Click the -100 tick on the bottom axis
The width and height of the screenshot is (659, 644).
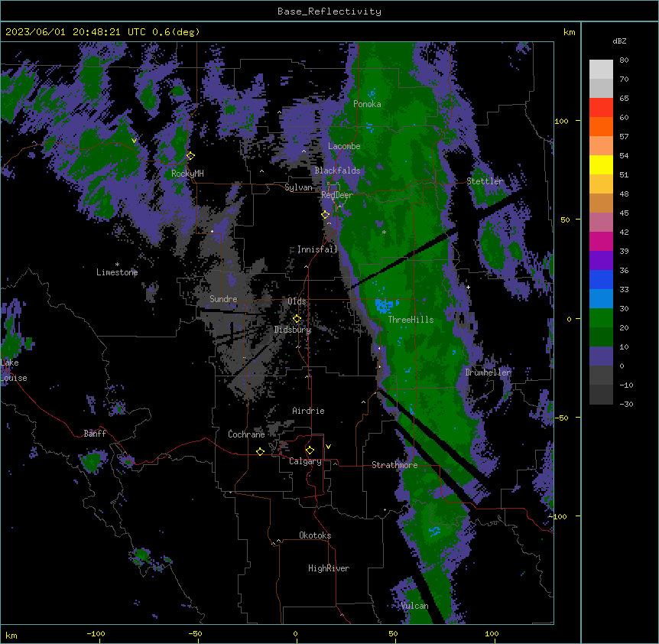96,633
